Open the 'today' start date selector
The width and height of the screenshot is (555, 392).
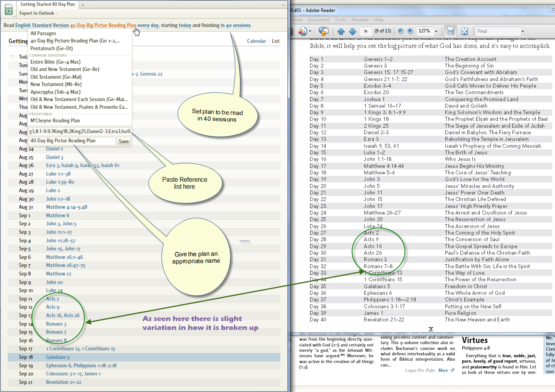[185, 25]
